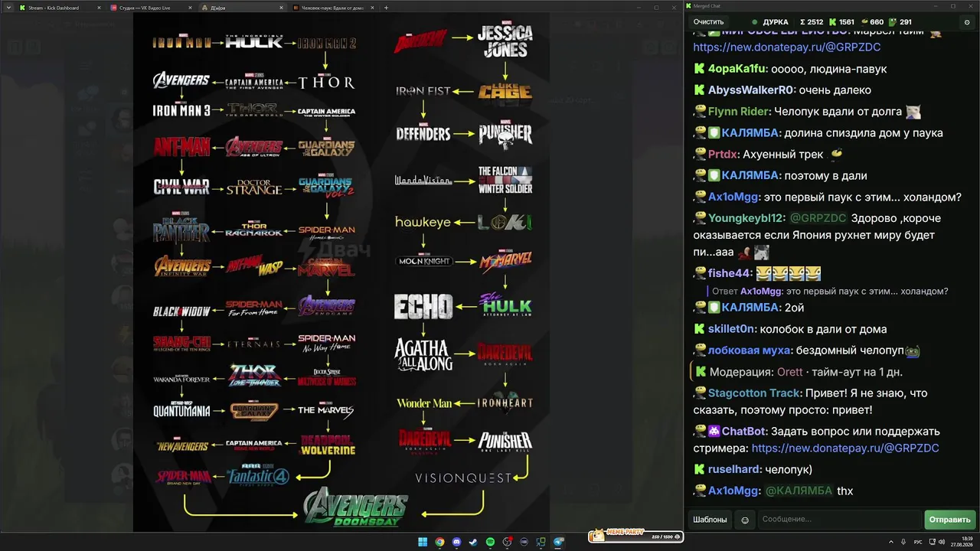
Task: Click the Kick badge next to ruselhard
Action: [699, 469]
